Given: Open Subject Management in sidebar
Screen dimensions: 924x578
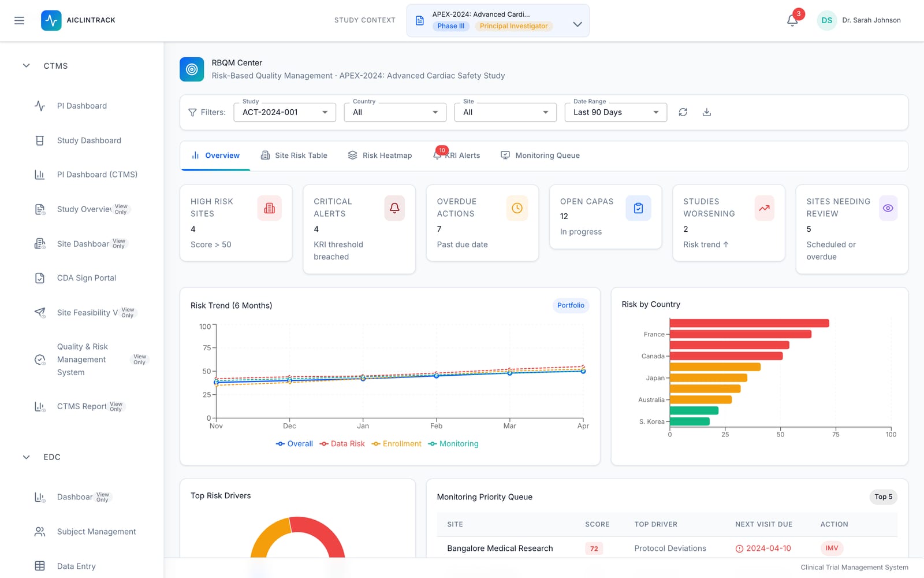Looking at the screenshot, I should tap(96, 532).
